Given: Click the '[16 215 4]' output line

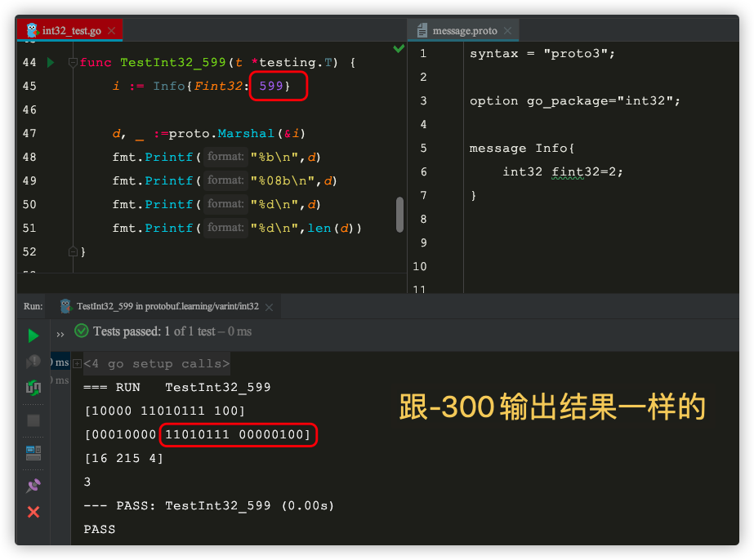Looking at the screenshot, I should coord(123,458).
